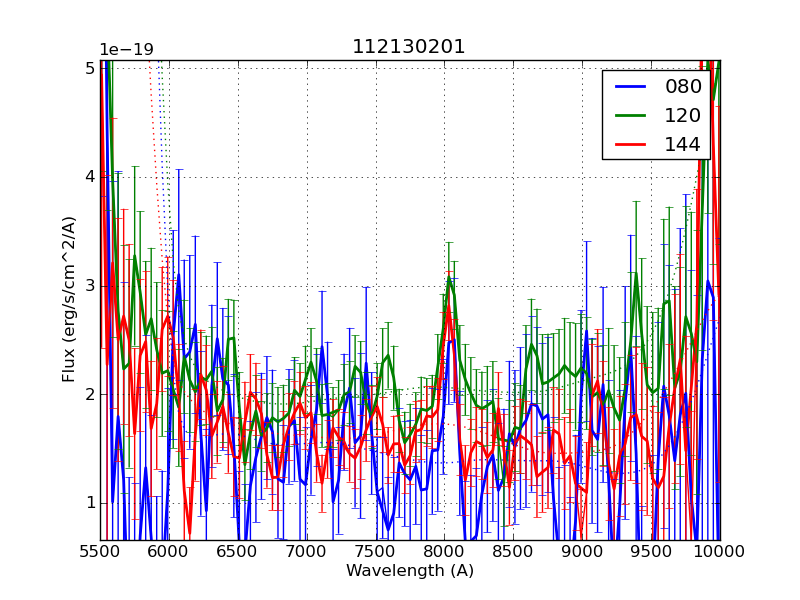Click the 6500 x-axis tick label

click(x=238, y=551)
